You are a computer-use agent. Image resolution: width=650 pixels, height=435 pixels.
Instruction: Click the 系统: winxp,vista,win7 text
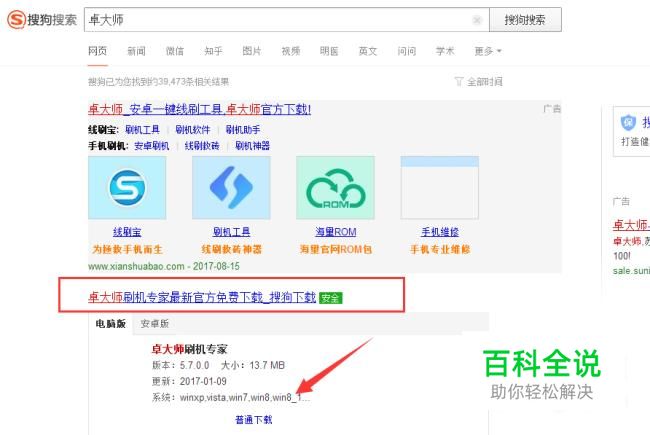pos(230,397)
